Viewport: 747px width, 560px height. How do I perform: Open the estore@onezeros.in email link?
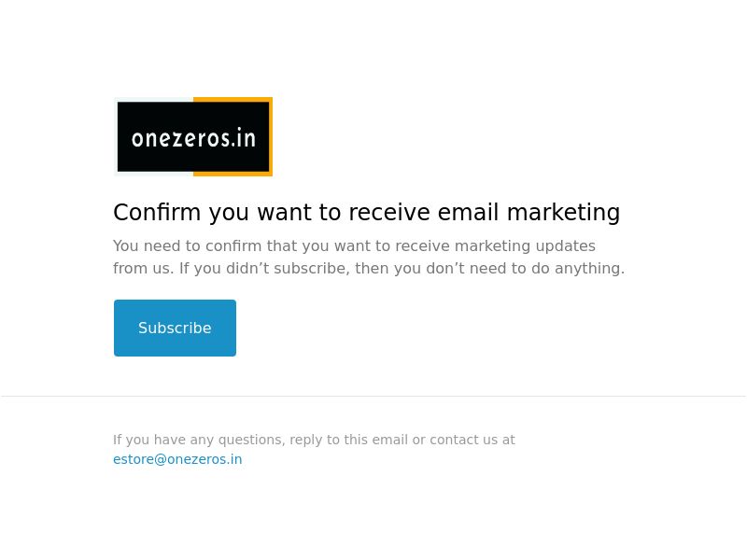177,459
